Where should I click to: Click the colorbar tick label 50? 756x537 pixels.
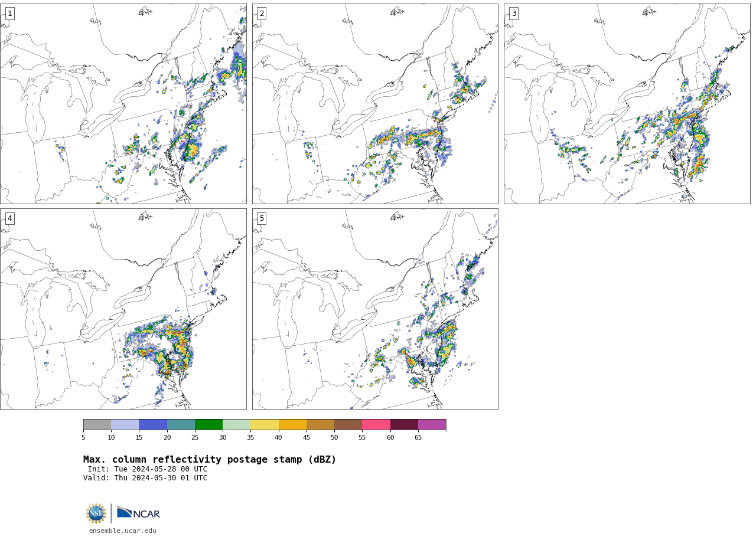pyautogui.click(x=334, y=437)
